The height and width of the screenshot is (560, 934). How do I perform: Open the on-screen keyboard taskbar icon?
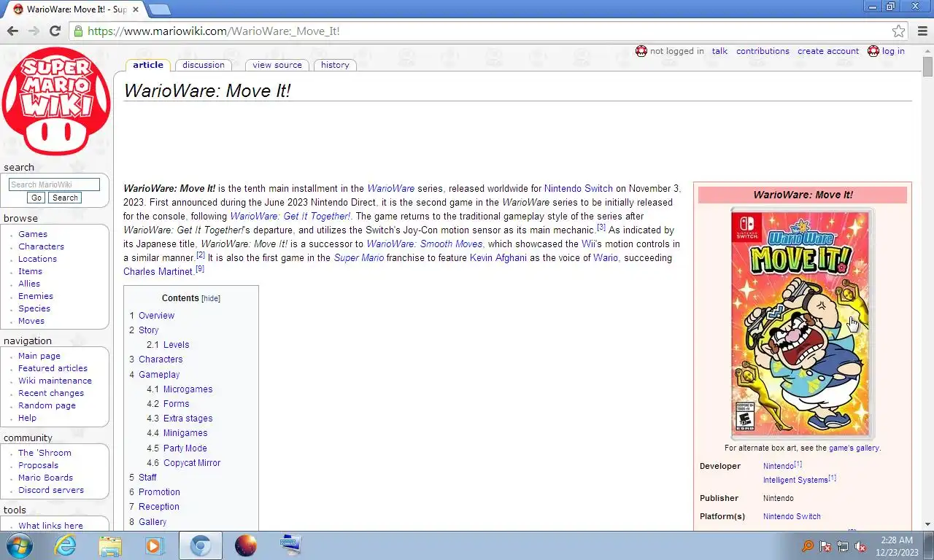click(x=290, y=545)
